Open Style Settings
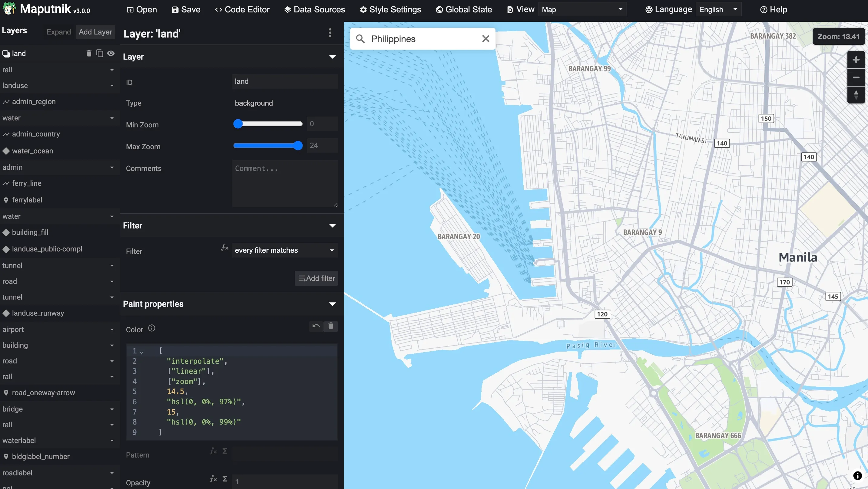This screenshot has height=489, width=868. pyautogui.click(x=390, y=9)
